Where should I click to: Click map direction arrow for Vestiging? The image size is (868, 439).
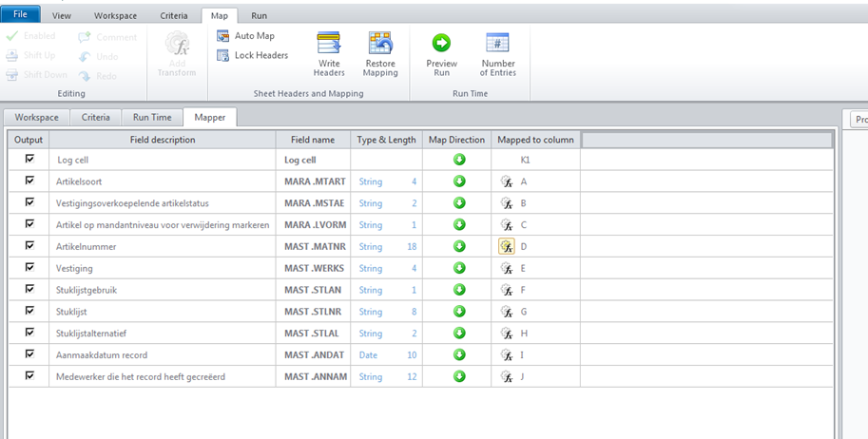click(459, 269)
